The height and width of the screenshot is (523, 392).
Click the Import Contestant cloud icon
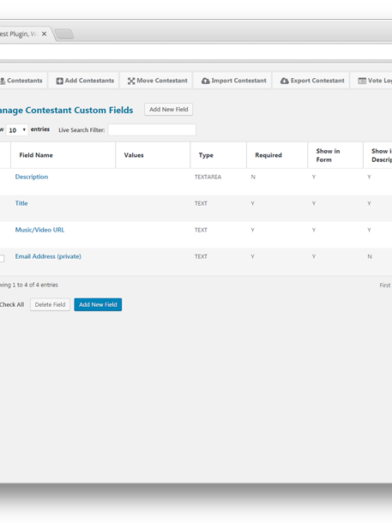206,81
